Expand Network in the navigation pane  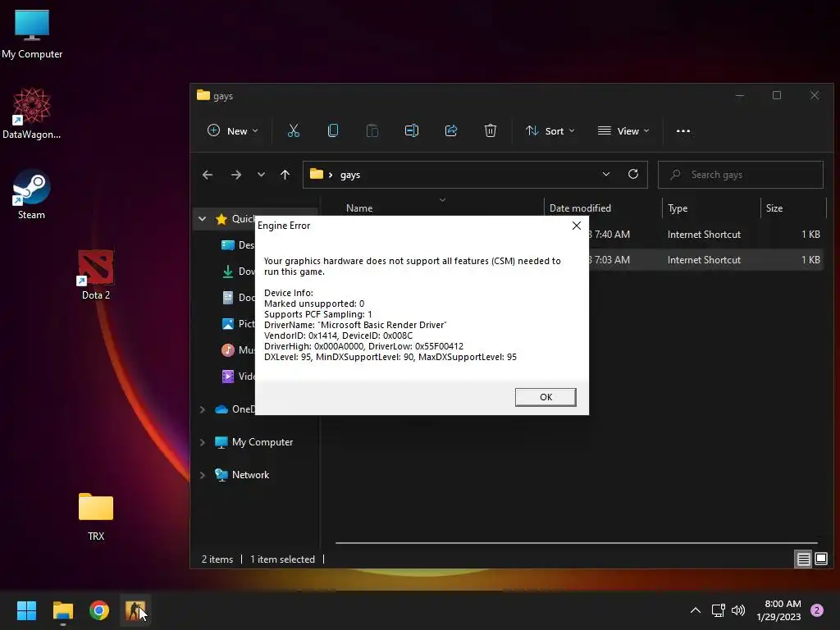click(202, 475)
